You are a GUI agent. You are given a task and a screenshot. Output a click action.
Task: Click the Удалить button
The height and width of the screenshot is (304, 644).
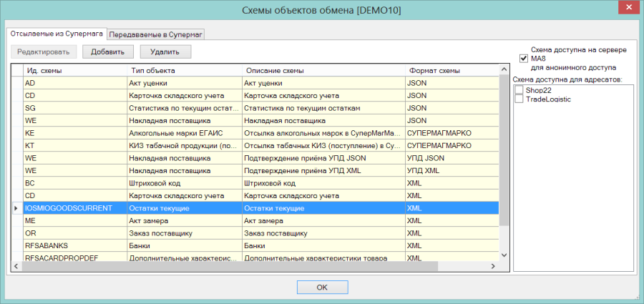pyautogui.click(x=165, y=52)
